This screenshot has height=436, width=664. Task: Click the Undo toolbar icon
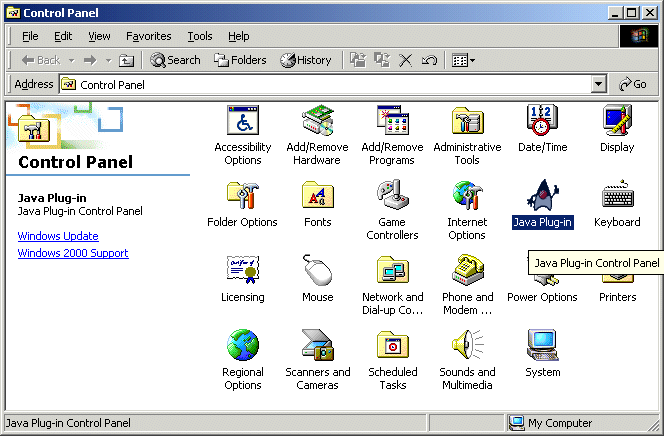(x=429, y=61)
